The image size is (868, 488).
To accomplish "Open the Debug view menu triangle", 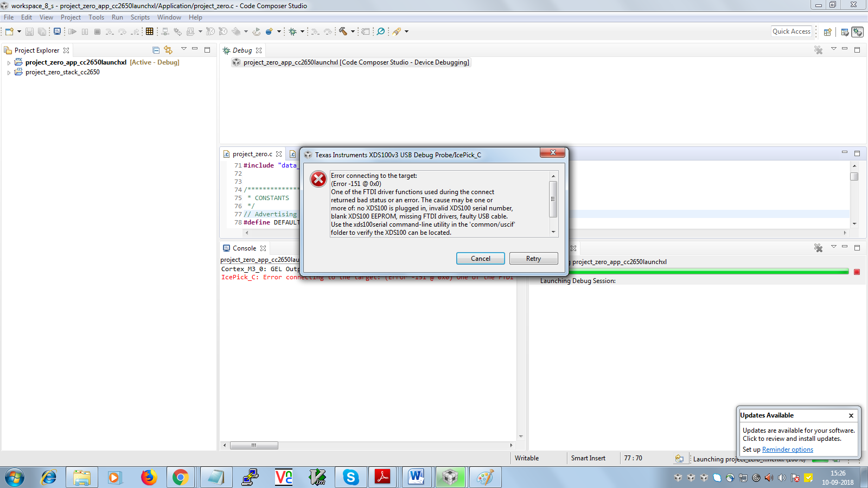I will [x=833, y=49].
